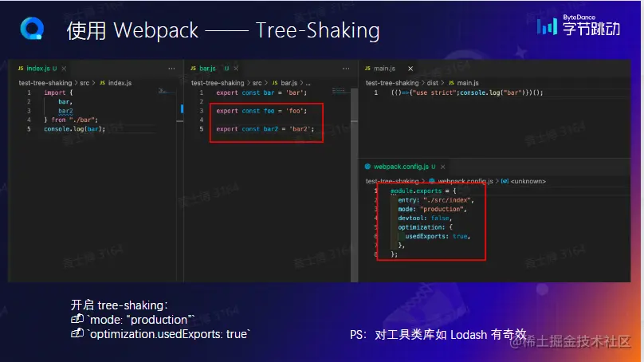Click JS file icon on bar.js tab
This screenshot has height=362, width=644.
(x=193, y=69)
